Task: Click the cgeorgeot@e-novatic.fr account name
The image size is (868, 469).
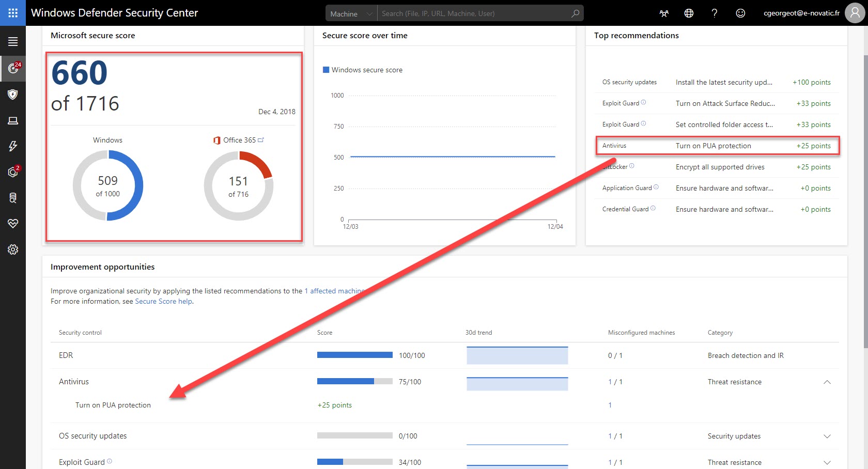Action: 801,13
